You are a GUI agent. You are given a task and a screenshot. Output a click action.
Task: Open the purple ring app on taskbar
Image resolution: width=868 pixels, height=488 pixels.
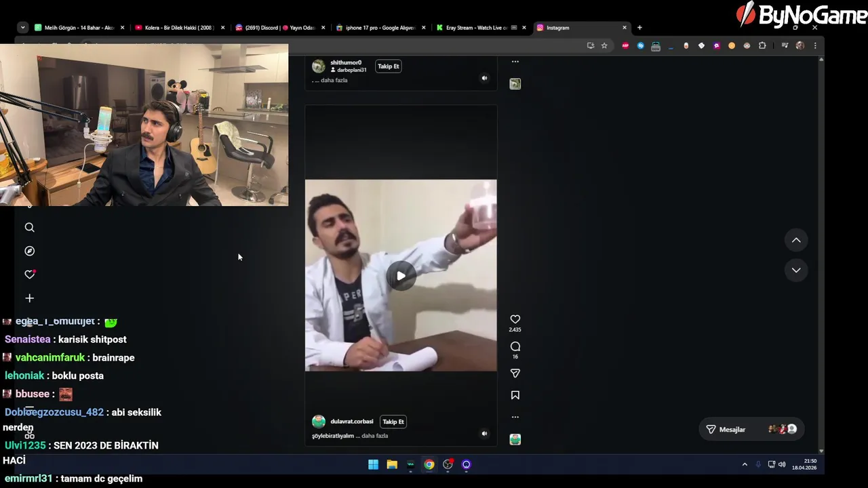point(467,464)
